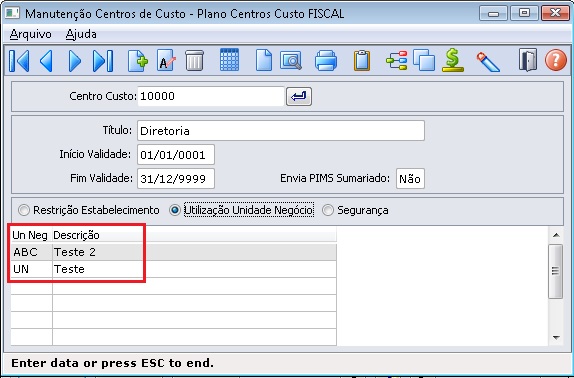The height and width of the screenshot is (378, 574).
Task: Click the Centro Custo field with 10000
Action: tap(211, 96)
